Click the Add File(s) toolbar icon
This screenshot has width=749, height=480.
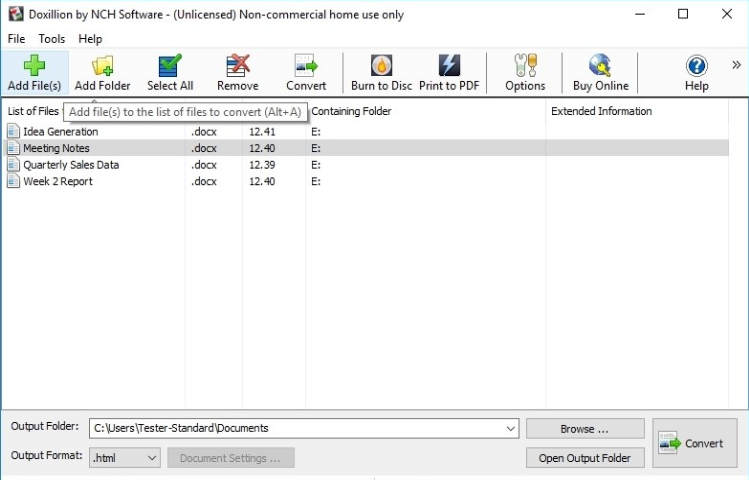[x=34, y=65]
